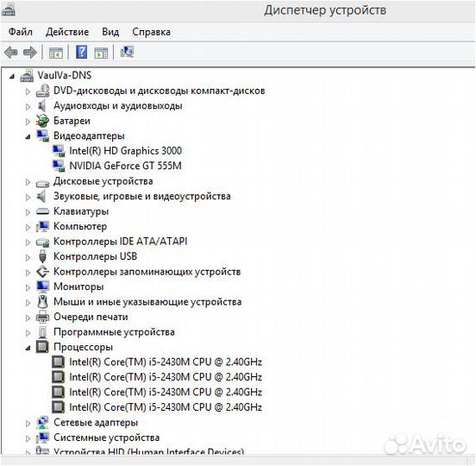Click the Компьютер category icon

[x=42, y=226]
